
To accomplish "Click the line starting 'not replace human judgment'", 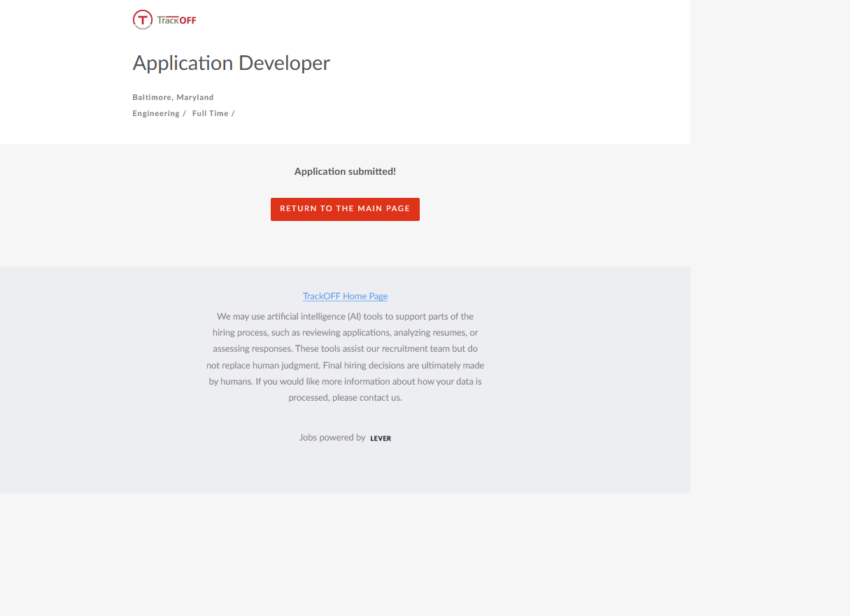I will [x=345, y=365].
